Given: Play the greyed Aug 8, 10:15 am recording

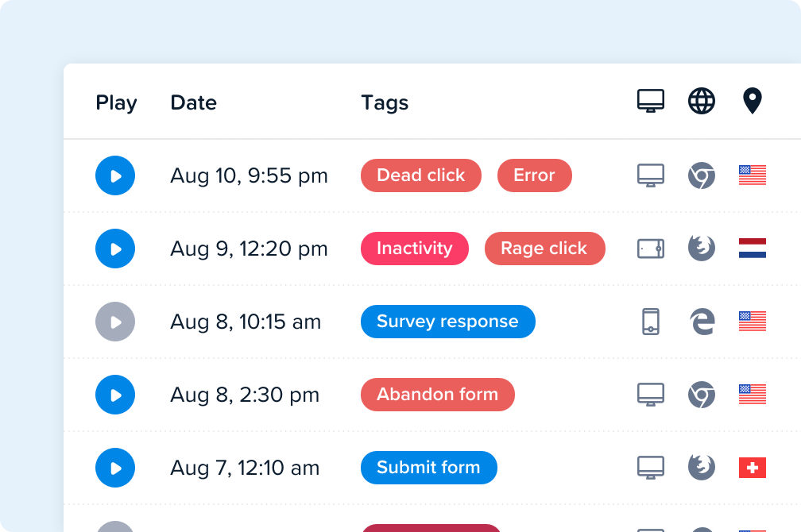Looking at the screenshot, I should (115, 322).
